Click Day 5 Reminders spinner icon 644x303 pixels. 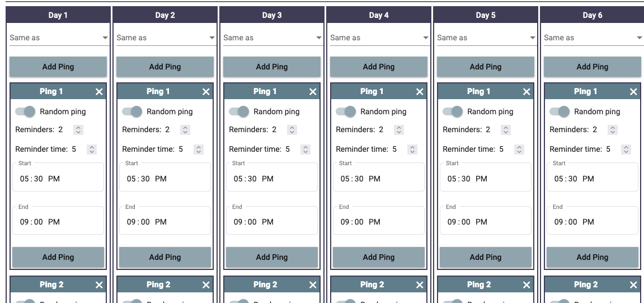pos(506,130)
